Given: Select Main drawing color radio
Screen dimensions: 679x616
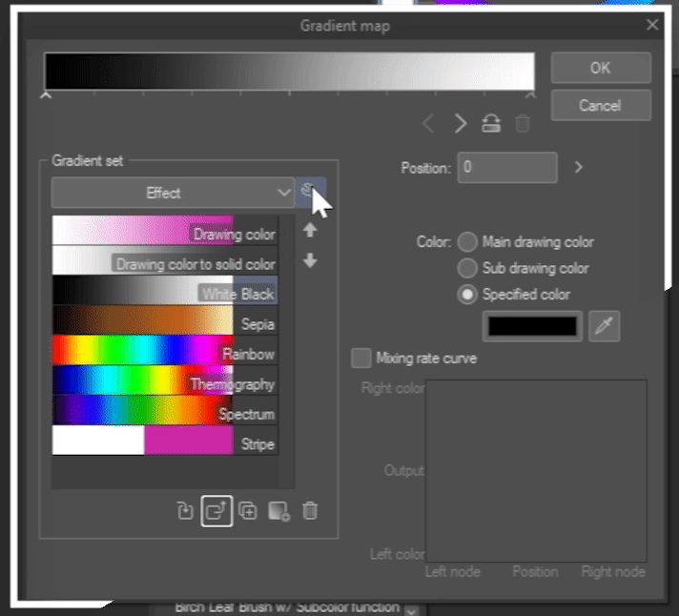Looking at the screenshot, I should coord(467,241).
